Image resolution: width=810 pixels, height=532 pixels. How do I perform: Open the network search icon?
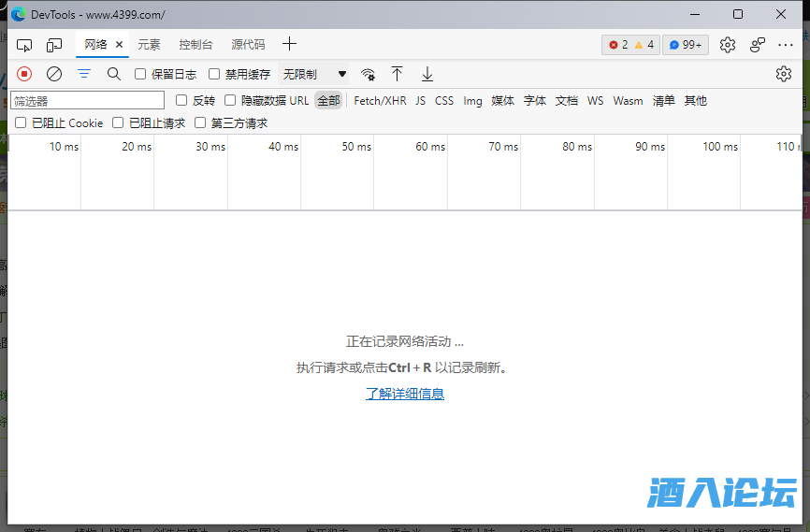[113, 74]
